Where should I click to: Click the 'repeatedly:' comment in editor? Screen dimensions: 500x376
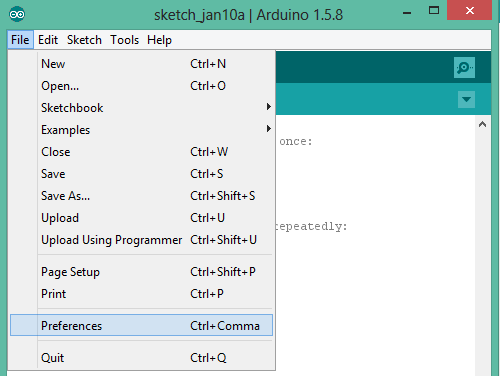point(312,227)
